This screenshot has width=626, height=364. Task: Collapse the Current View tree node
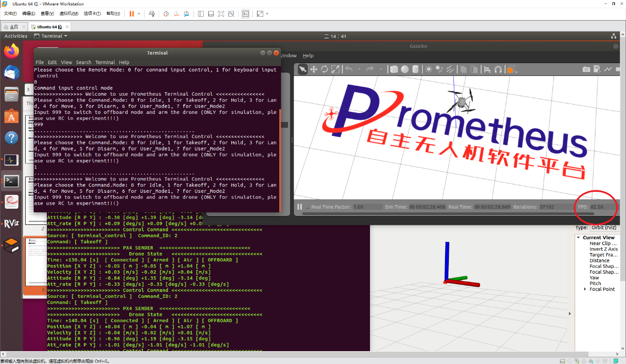[579, 238]
